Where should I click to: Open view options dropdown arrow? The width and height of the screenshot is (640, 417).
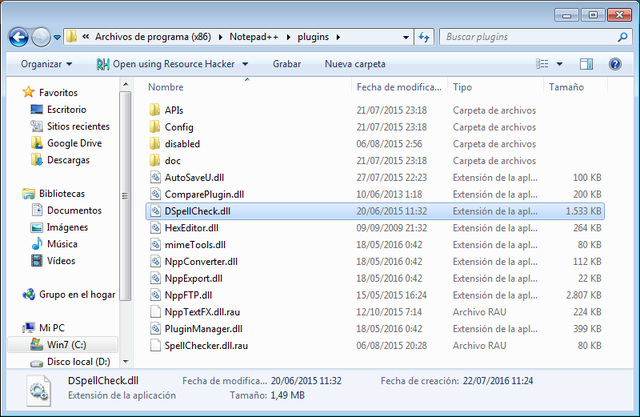pyautogui.click(x=560, y=64)
